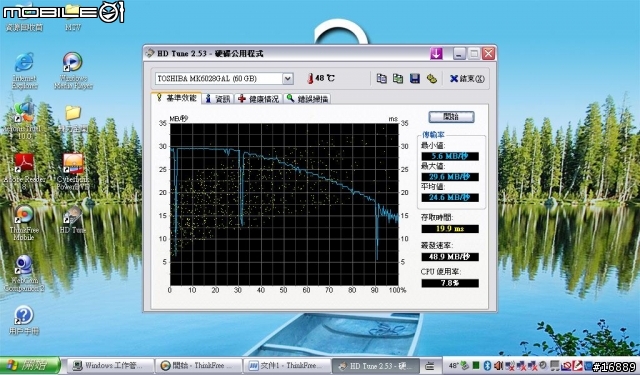
Task: Click the 5.6 MB/秒 minimum value
Action: pos(450,156)
